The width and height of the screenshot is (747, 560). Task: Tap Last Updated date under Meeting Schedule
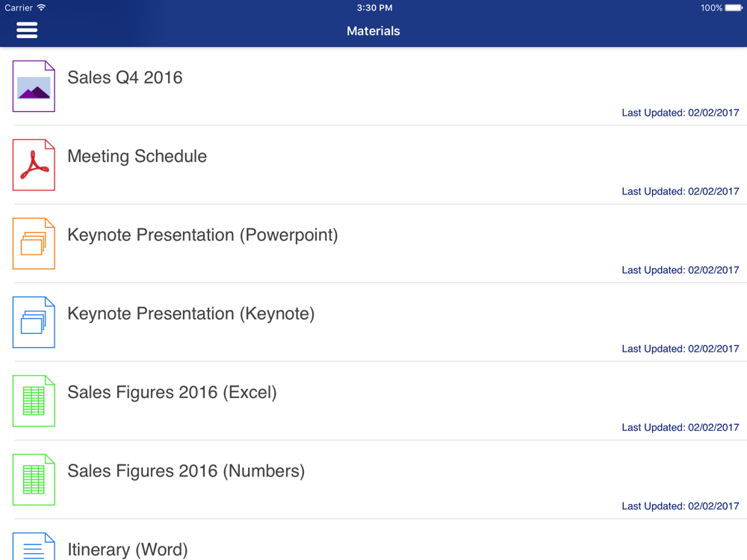[681, 191]
